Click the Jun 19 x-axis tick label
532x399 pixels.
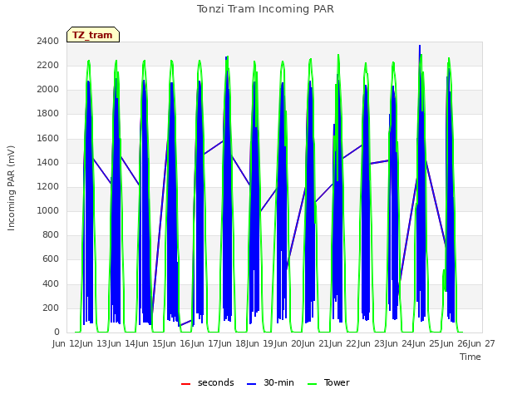(x=261, y=343)
